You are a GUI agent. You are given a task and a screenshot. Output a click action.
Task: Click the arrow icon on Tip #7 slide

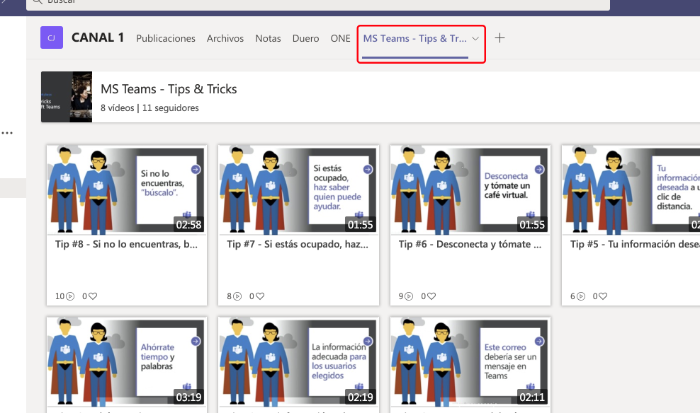coord(367,169)
